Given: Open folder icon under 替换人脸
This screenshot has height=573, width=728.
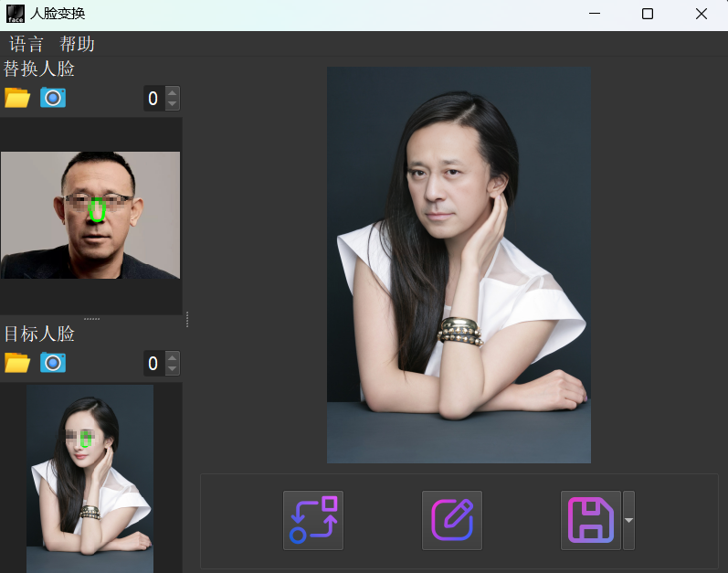Looking at the screenshot, I should [x=17, y=98].
